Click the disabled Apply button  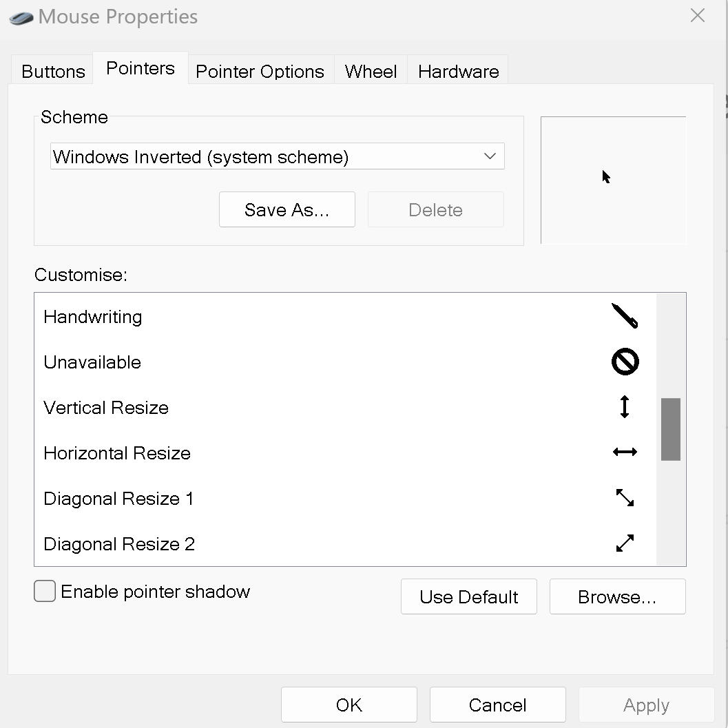646,705
